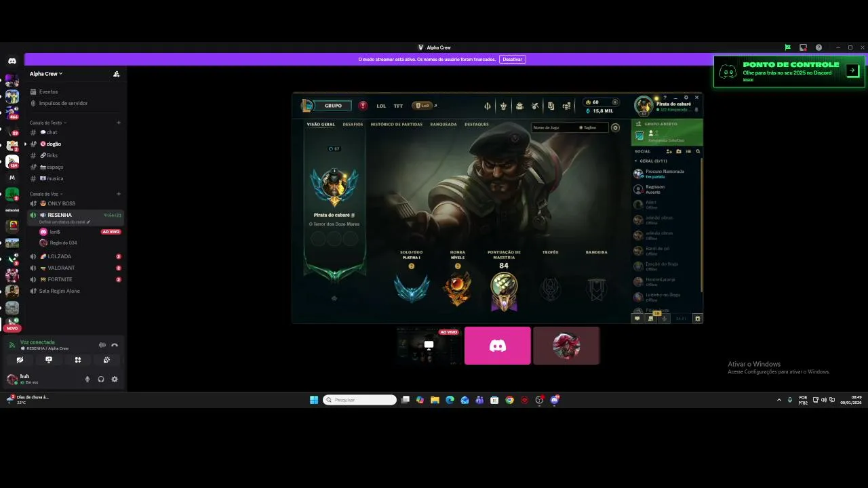This screenshot has height=488, width=868.
Task: Click the mastery score 84 emblem
Action: [504, 291]
